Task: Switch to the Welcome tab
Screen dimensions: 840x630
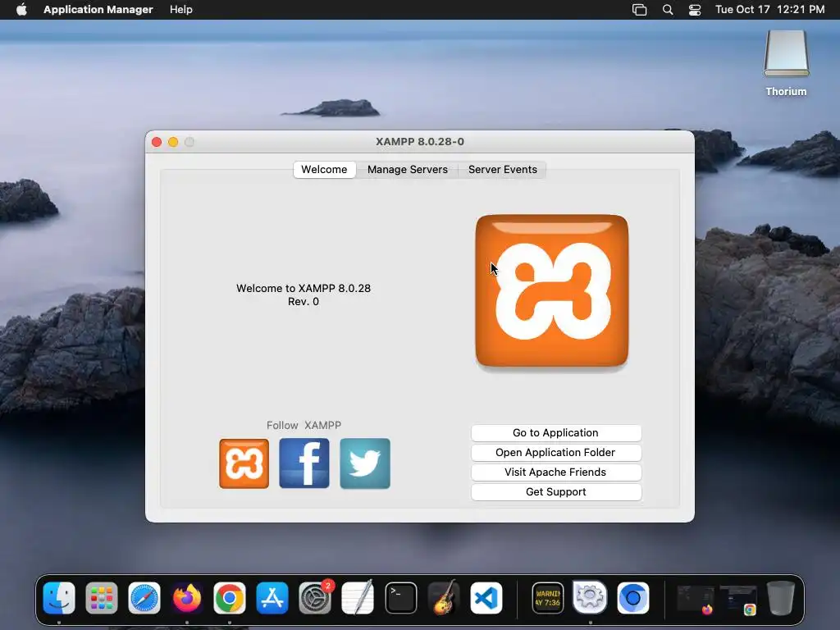Action: [x=324, y=169]
